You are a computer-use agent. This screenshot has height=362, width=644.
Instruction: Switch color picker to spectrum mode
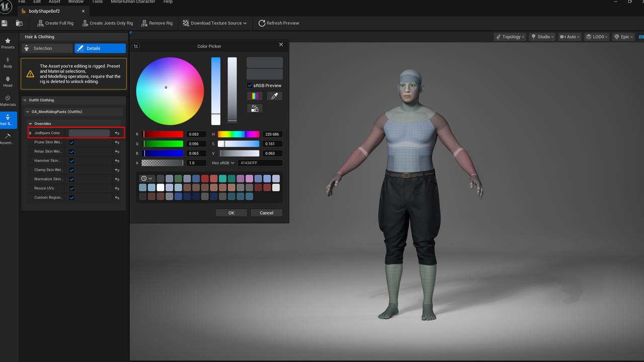(x=255, y=96)
